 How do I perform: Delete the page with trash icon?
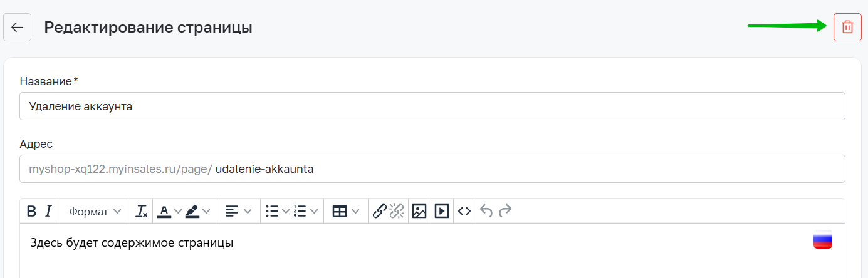point(847,28)
